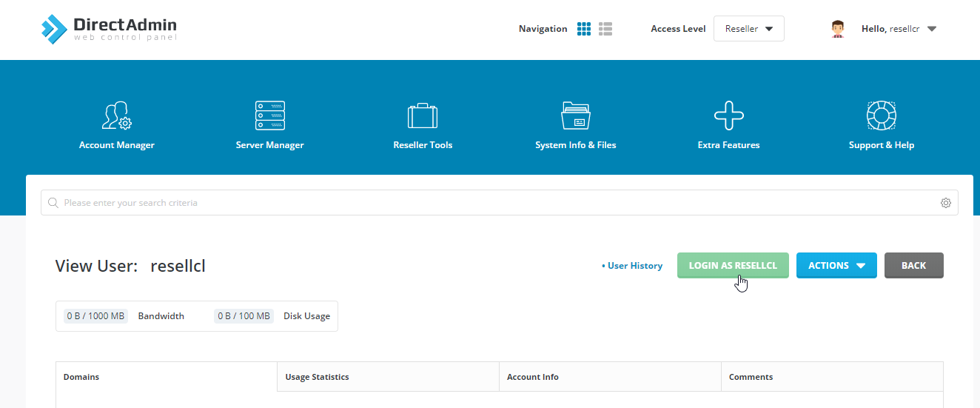Click the Navigation label text

[543, 29]
